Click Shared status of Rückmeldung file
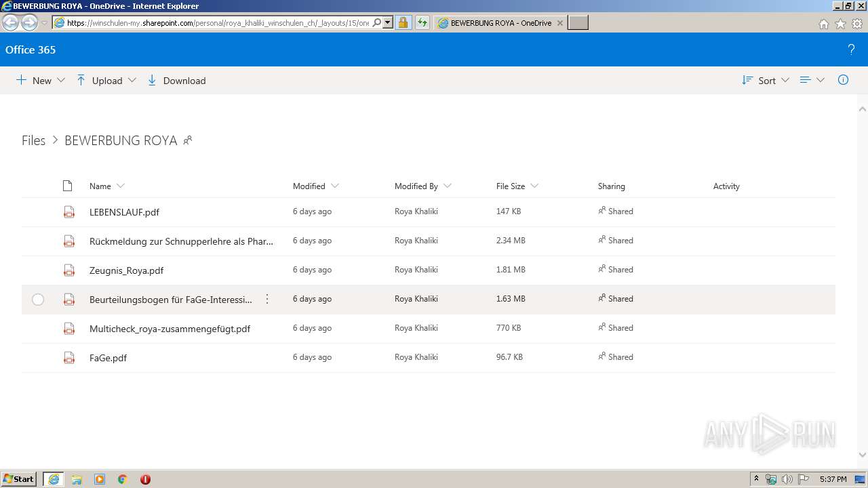Screen dimensions: 868x488 point(616,241)
